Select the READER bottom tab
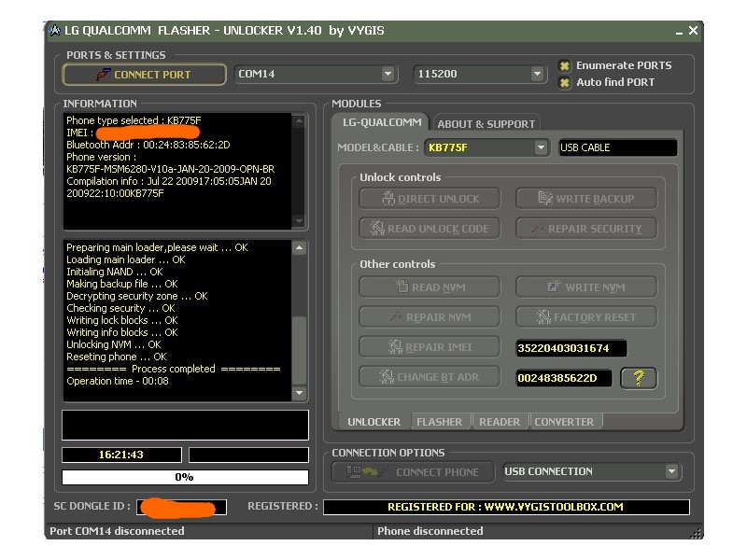The width and height of the screenshot is (747, 560). pyautogui.click(x=500, y=422)
